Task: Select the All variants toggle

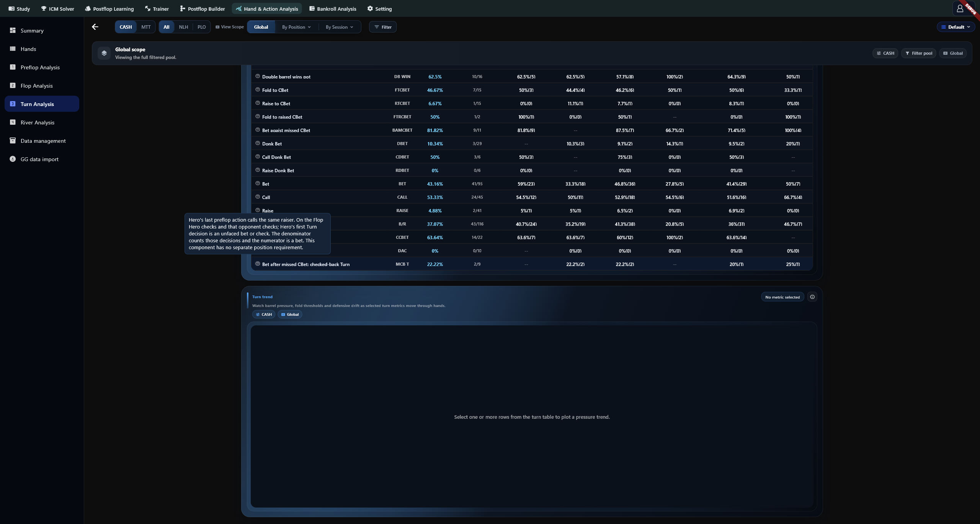Action: click(x=167, y=27)
